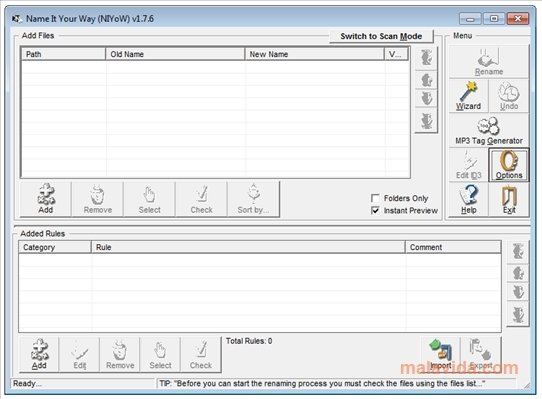This screenshot has height=399, width=542.
Task: Maximize the NIYoW window
Action: 494,19
